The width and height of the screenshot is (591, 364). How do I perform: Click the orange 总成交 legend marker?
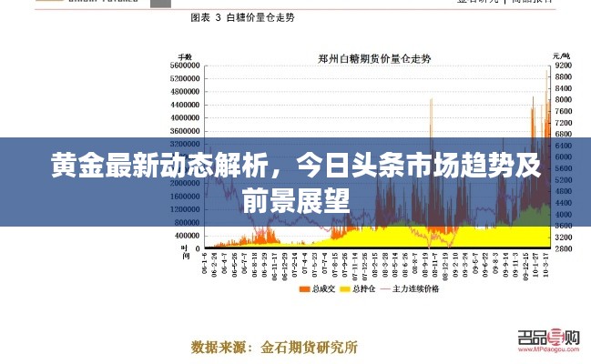coord(304,288)
